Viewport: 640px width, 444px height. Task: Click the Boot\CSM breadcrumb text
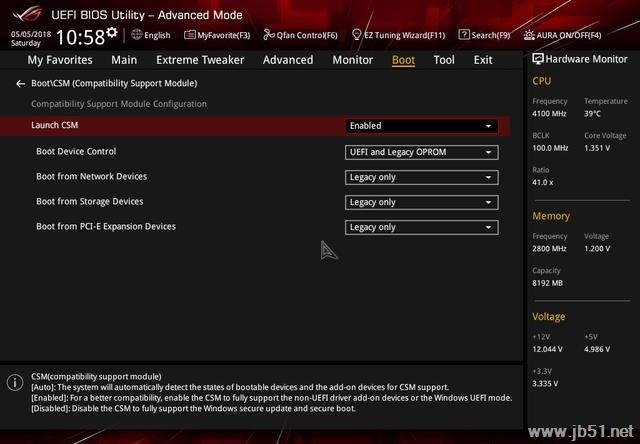pyautogui.click(x=114, y=84)
